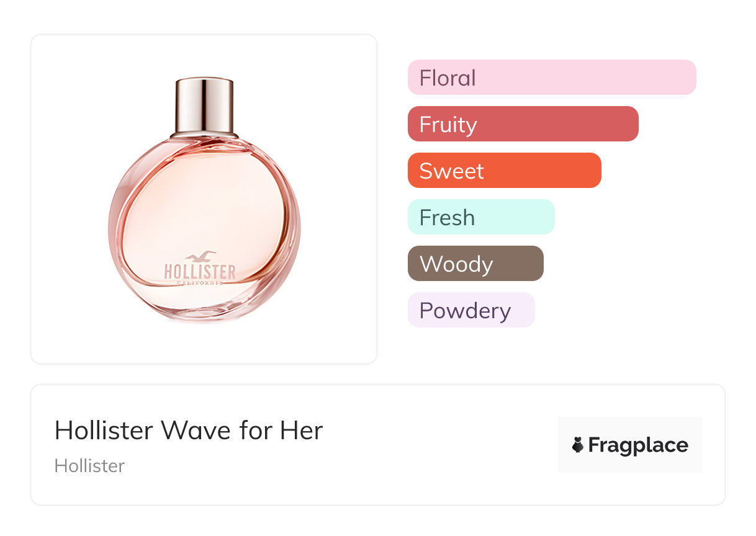Click the "Floral" label text
756x536 pixels.
pos(448,78)
